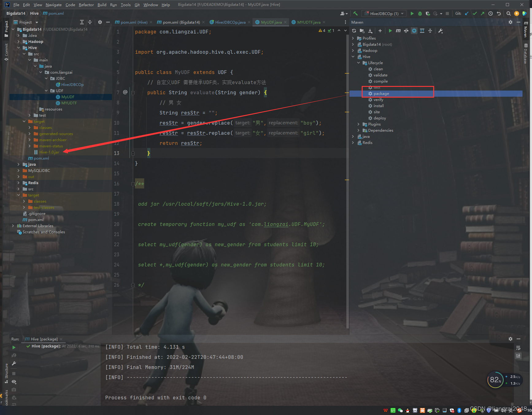
Task: Click the rollback undo arrow icon
Action: click(x=499, y=14)
